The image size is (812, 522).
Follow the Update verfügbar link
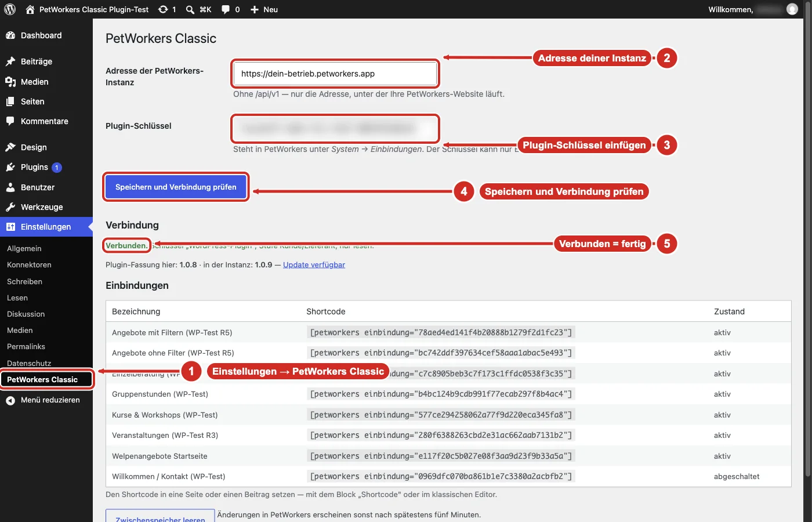[x=314, y=264]
